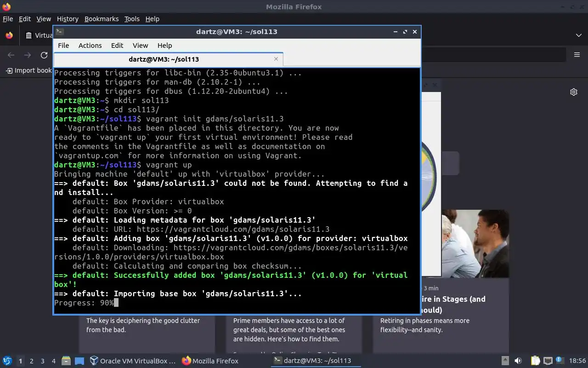
Task: Click the 'vagrant init gdams/solaris11.3' command text
Action: pyautogui.click(x=215, y=119)
